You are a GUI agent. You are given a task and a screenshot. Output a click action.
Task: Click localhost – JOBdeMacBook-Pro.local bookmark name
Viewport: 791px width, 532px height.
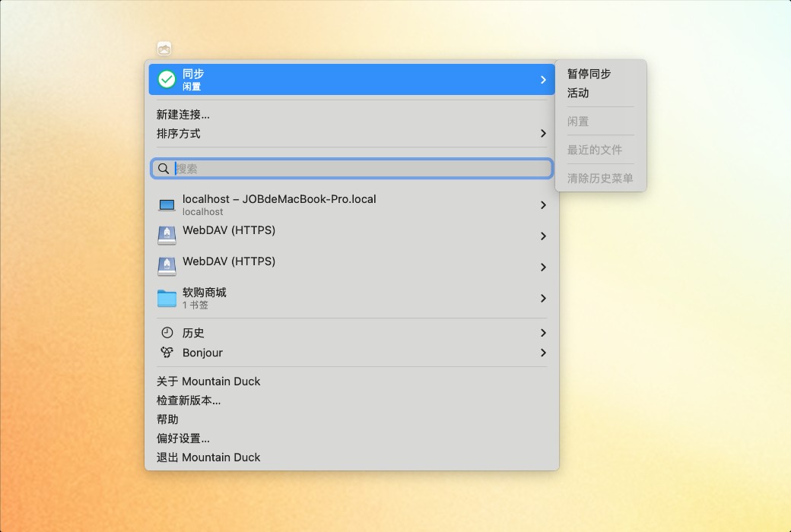pos(279,199)
